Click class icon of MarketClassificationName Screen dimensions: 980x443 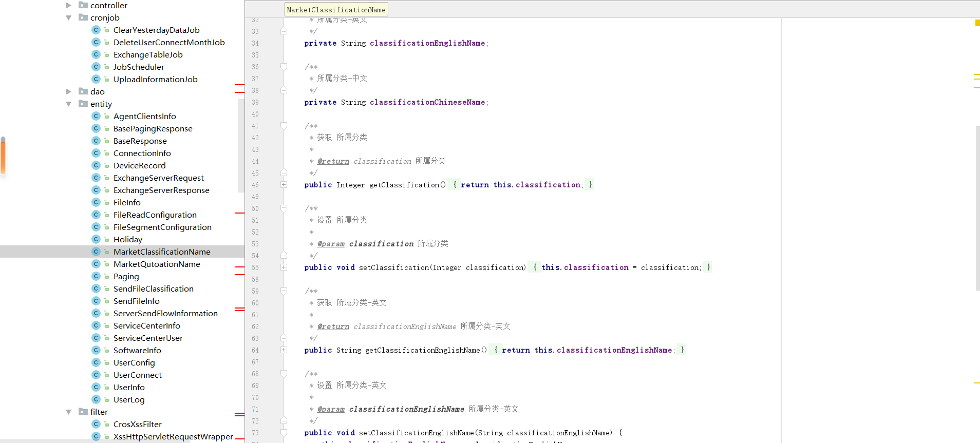point(96,252)
